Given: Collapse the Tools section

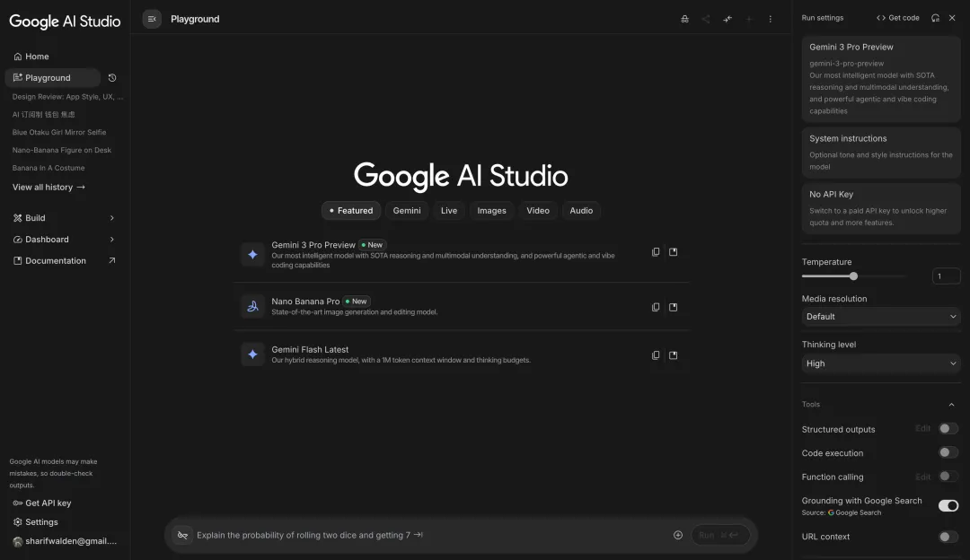Looking at the screenshot, I should pyautogui.click(x=952, y=405).
